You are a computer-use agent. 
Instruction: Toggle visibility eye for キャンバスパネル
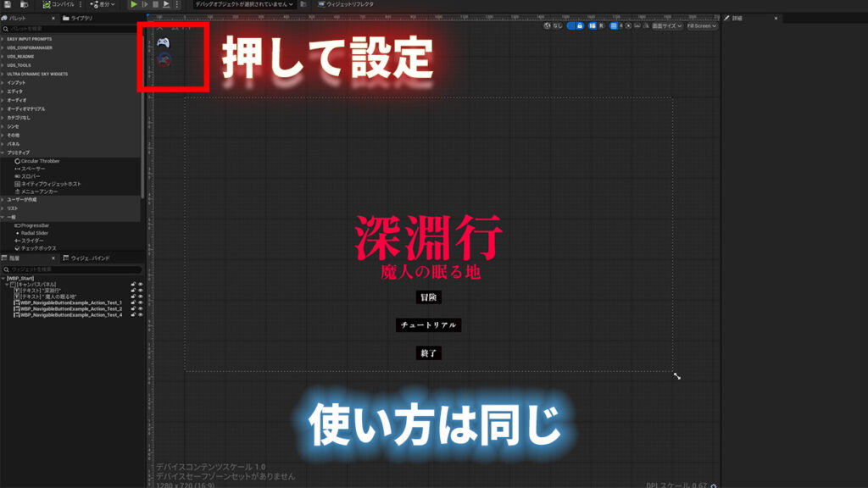coord(141,285)
